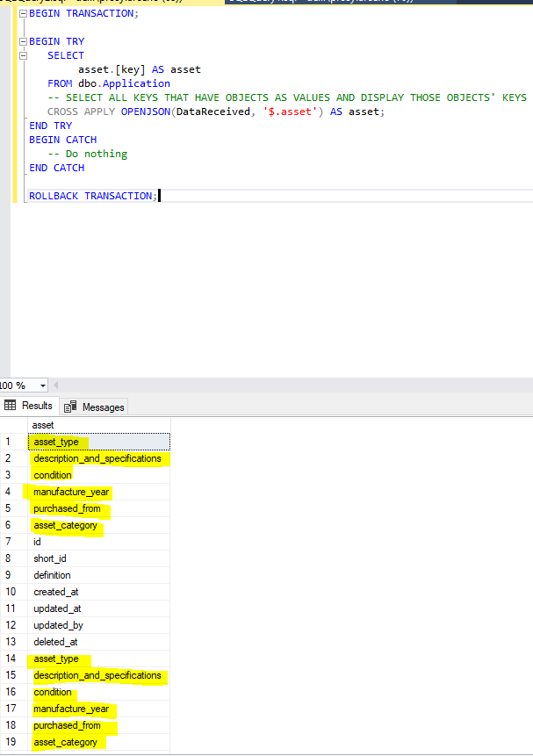Switch to the Messages tab

click(94, 407)
